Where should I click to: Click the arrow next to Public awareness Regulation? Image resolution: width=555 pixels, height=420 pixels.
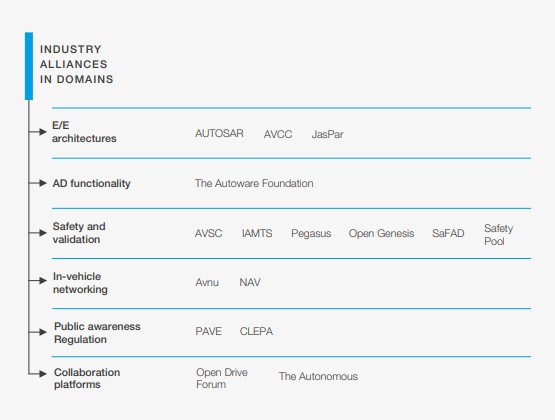[x=38, y=332]
